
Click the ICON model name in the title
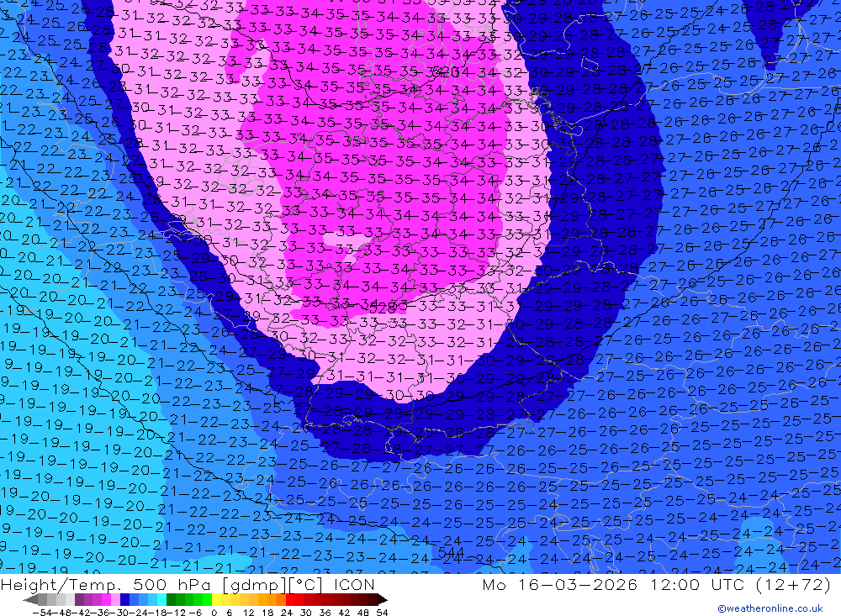tap(354, 584)
